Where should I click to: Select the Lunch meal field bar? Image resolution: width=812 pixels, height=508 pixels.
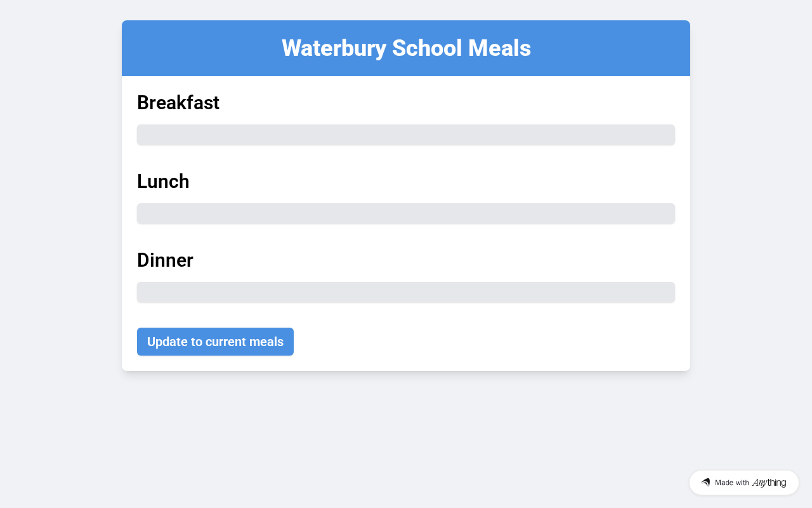(406, 213)
